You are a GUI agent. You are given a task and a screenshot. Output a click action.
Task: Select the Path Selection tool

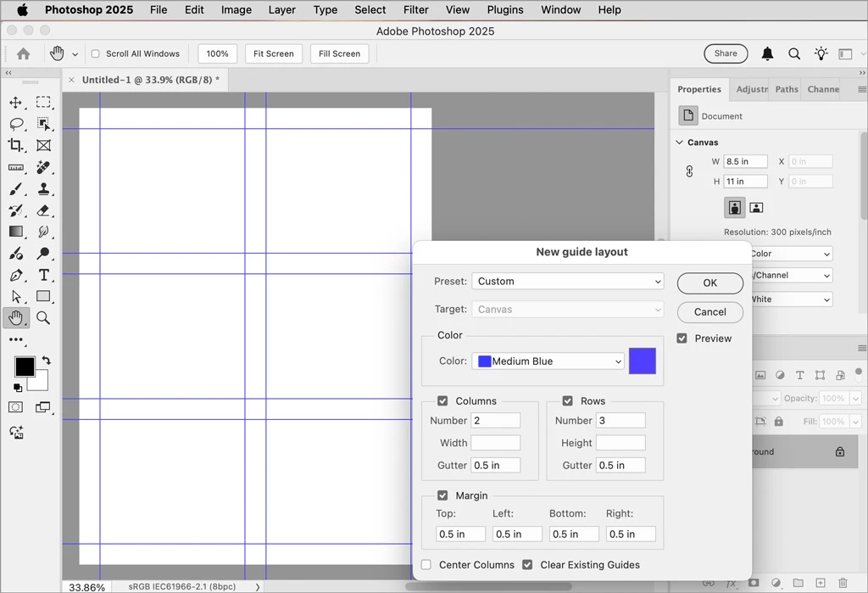coord(15,297)
